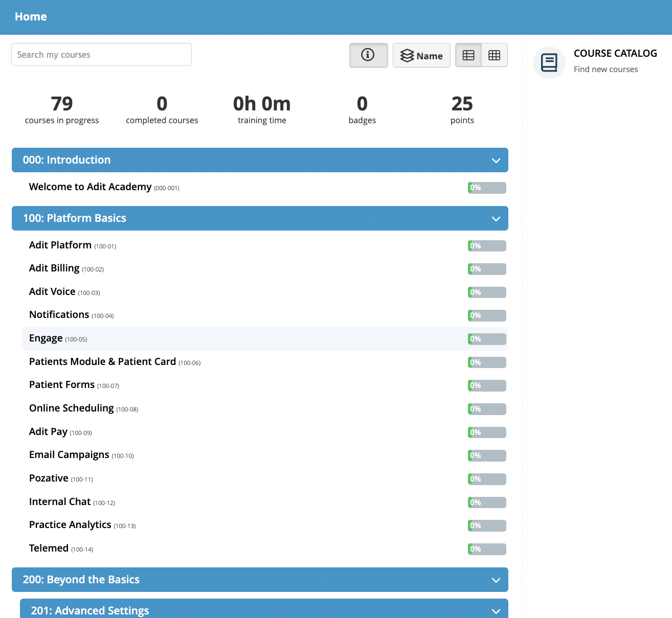Image resolution: width=672 pixels, height=618 pixels.
Task: Click the Adit Voice progress bar
Action: pyautogui.click(x=487, y=292)
